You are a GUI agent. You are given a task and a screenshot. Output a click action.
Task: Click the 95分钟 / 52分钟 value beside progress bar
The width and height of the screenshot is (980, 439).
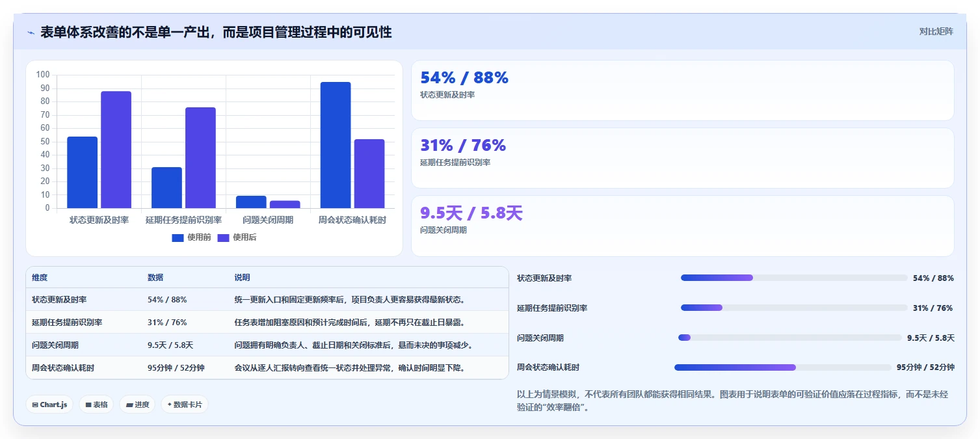coord(925,367)
